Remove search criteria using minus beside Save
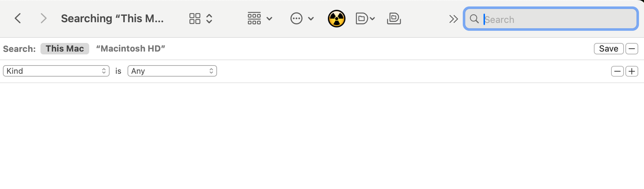The width and height of the screenshot is (644, 189). click(x=632, y=49)
